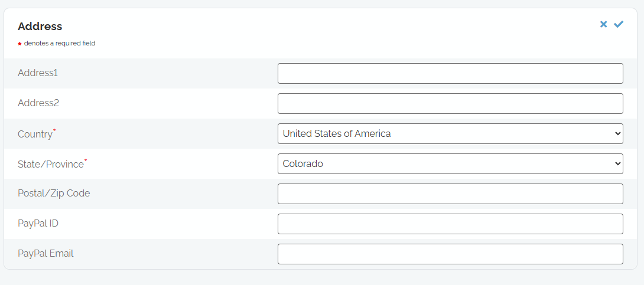The height and width of the screenshot is (285, 644).
Task: Click into the Address2 input box
Action: click(x=450, y=103)
